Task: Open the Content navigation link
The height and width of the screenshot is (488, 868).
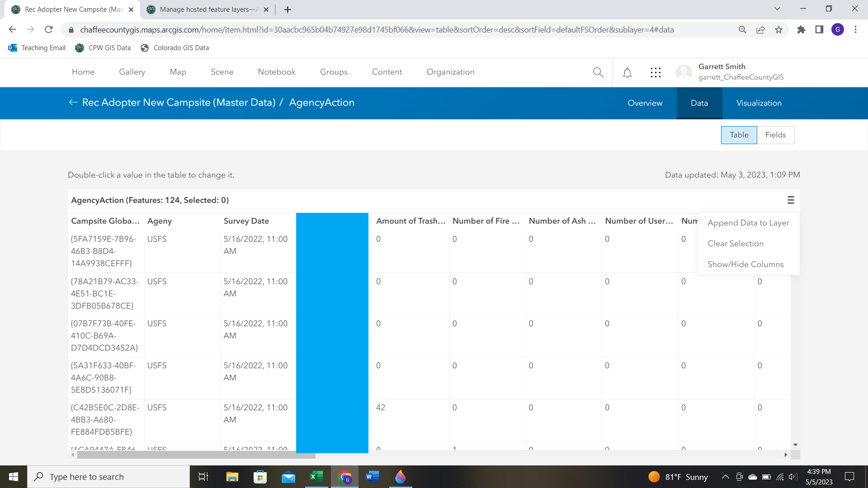Action: [387, 72]
